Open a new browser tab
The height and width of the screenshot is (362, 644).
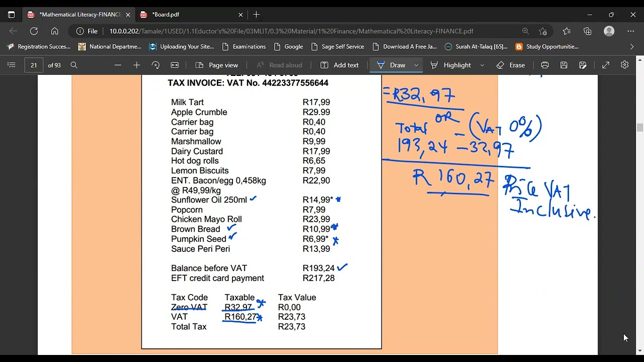[256, 15]
